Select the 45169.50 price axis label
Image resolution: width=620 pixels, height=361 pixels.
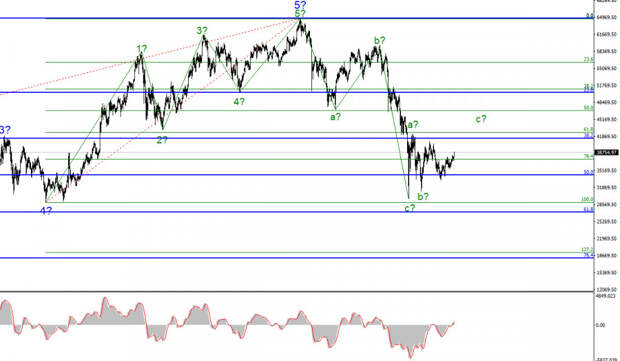607,119
